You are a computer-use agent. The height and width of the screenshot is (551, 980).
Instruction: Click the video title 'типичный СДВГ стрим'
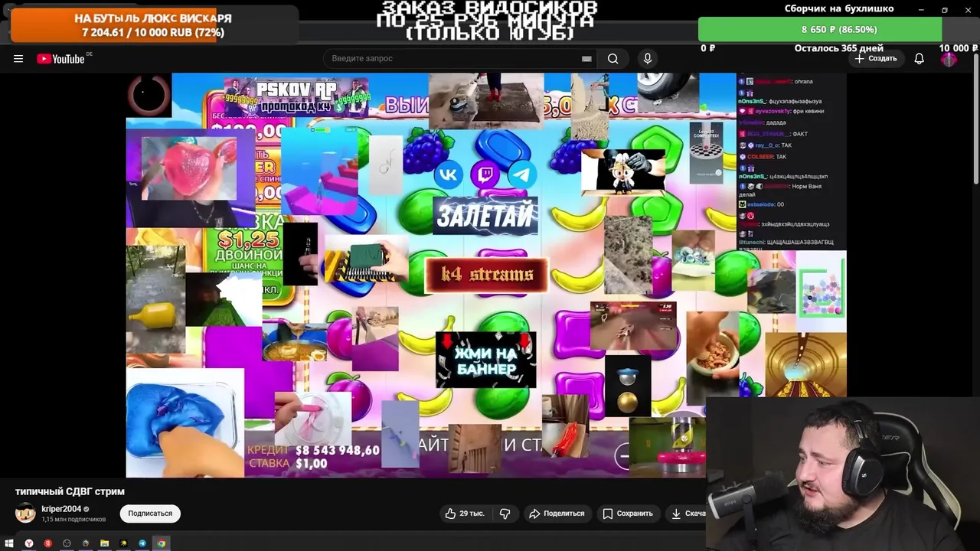(70, 491)
